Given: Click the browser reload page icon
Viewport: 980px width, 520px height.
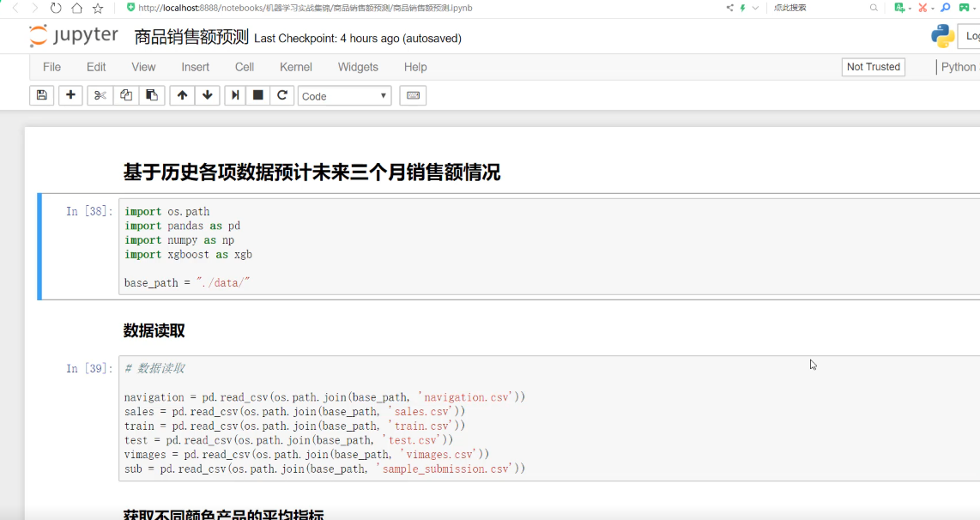Looking at the screenshot, I should click(x=56, y=8).
